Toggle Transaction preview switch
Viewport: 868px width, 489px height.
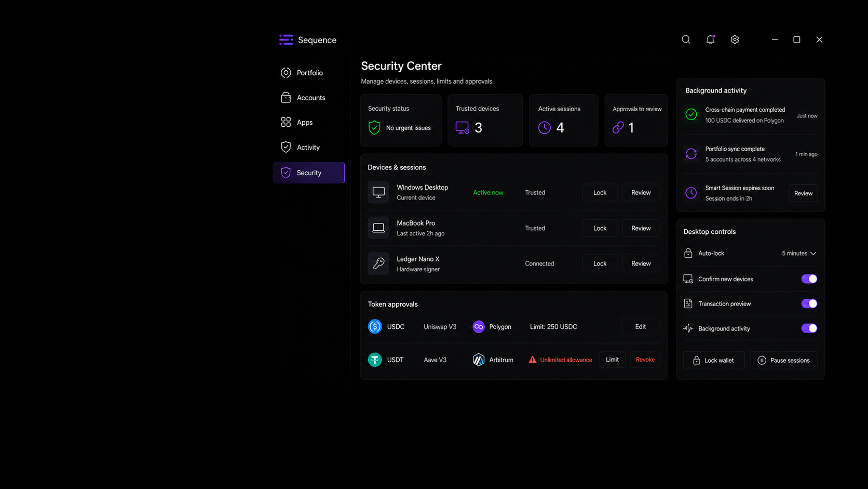click(809, 303)
